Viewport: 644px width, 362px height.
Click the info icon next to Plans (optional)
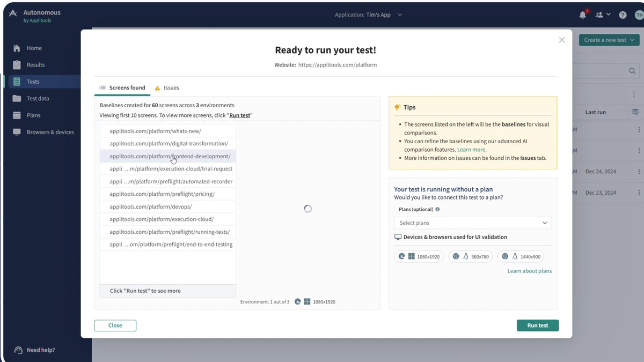pos(437,210)
